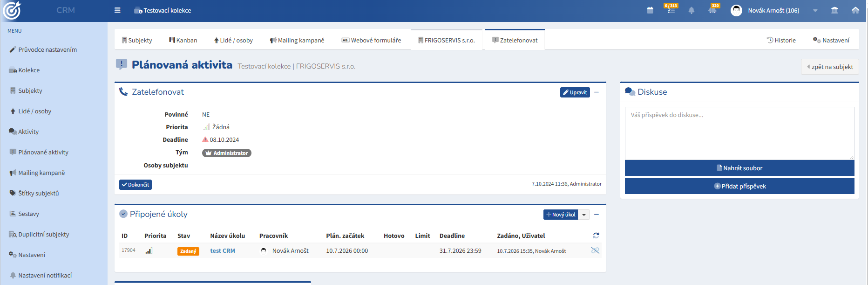868x285 pixels.
Task: Mark activity done with Dokončit button
Action: coord(136,185)
